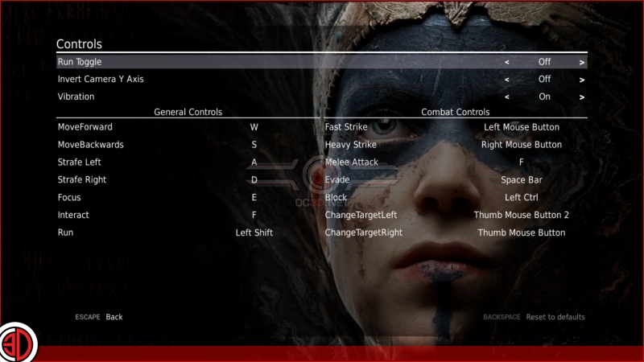Click left arrow for Run Toggle
The height and width of the screenshot is (362, 644).
pyautogui.click(x=507, y=63)
